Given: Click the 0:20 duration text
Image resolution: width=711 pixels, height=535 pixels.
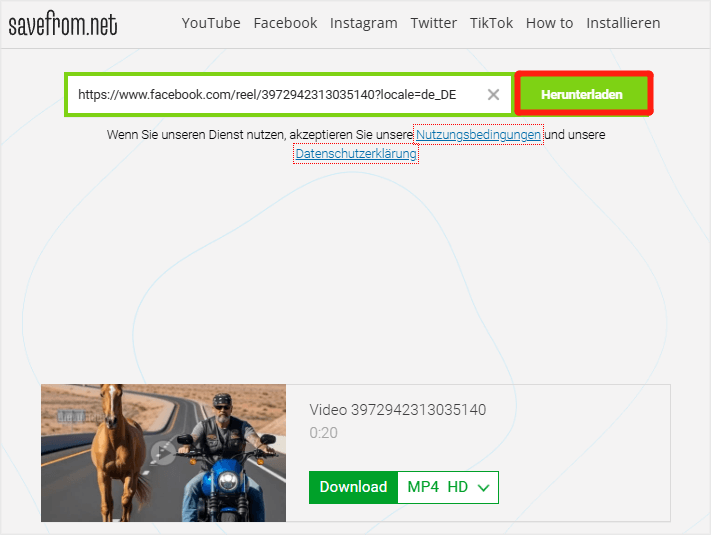Looking at the screenshot, I should click(323, 433).
